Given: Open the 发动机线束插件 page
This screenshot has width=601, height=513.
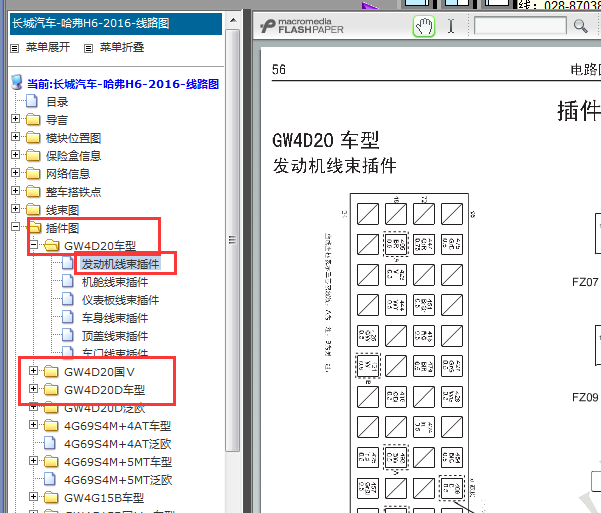Looking at the screenshot, I should (120, 264).
